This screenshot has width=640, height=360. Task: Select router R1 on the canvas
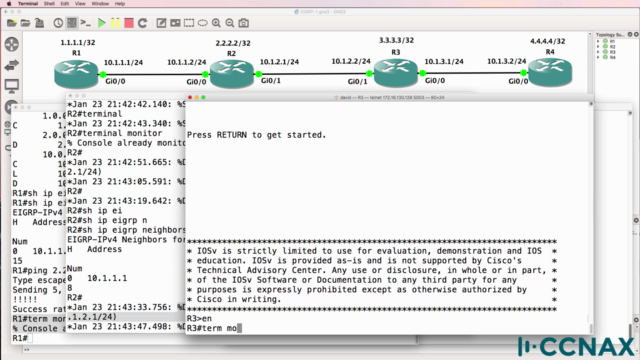[76, 74]
